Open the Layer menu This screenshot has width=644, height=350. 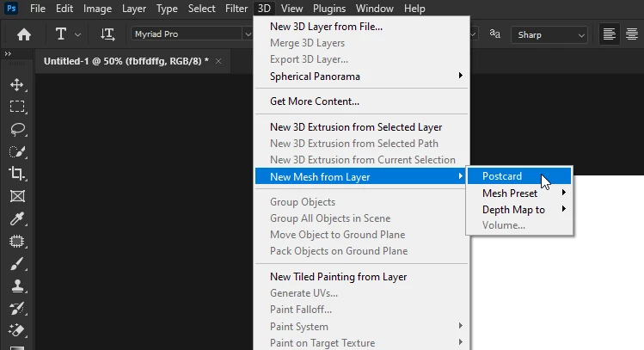134,9
